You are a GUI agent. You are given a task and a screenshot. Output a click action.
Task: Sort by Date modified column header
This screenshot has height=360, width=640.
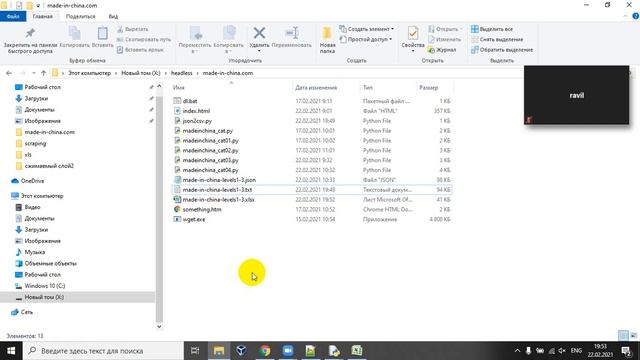pos(316,87)
